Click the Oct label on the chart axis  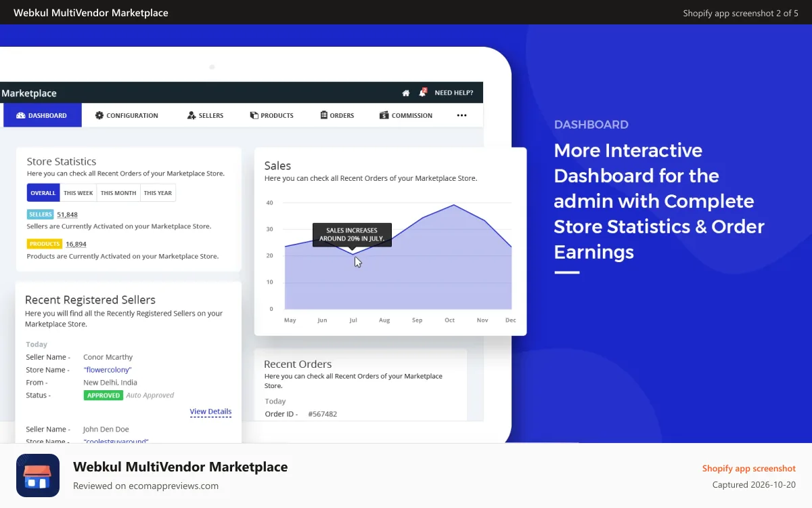(449, 320)
